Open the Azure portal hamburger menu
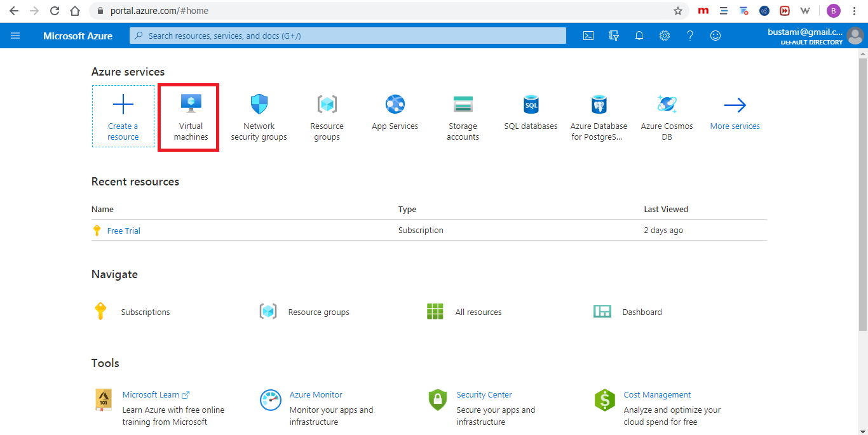Viewport: 868px width, 435px height. tap(15, 36)
